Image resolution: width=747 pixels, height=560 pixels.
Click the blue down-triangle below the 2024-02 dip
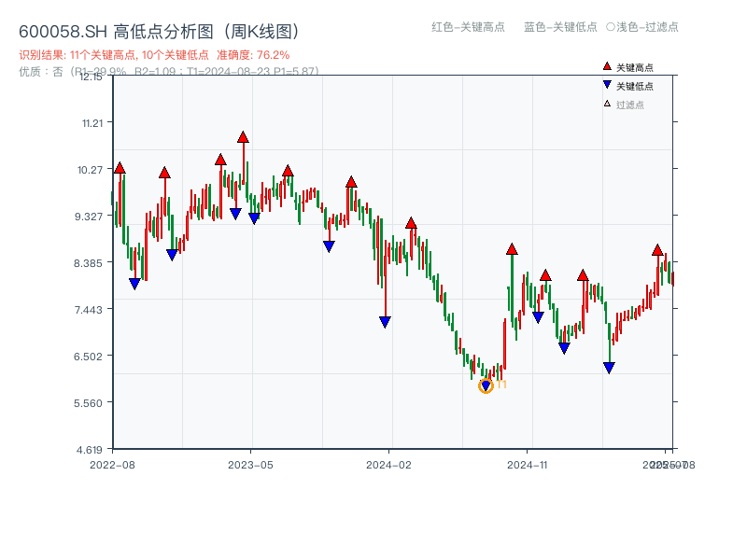[x=385, y=321]
